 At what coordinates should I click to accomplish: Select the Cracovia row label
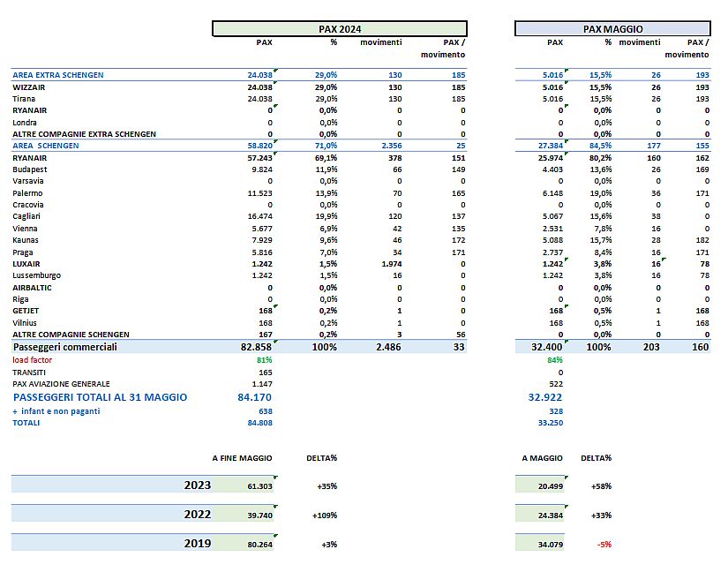tap(28, 205)
